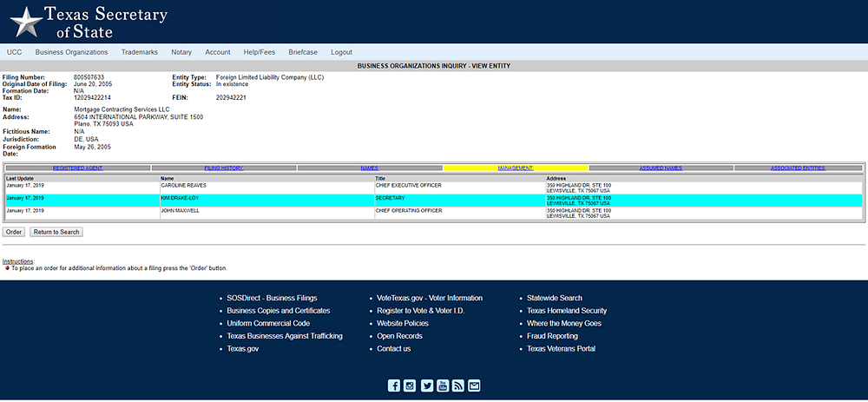Select the highlighted Management tab
The height and width of the screenshot is (402, 868).
[516, 168]
